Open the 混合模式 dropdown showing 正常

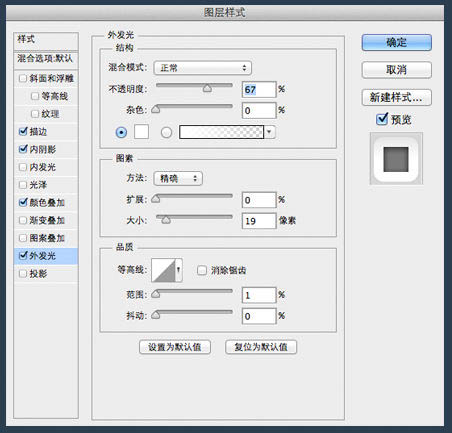tap(203, 68)
